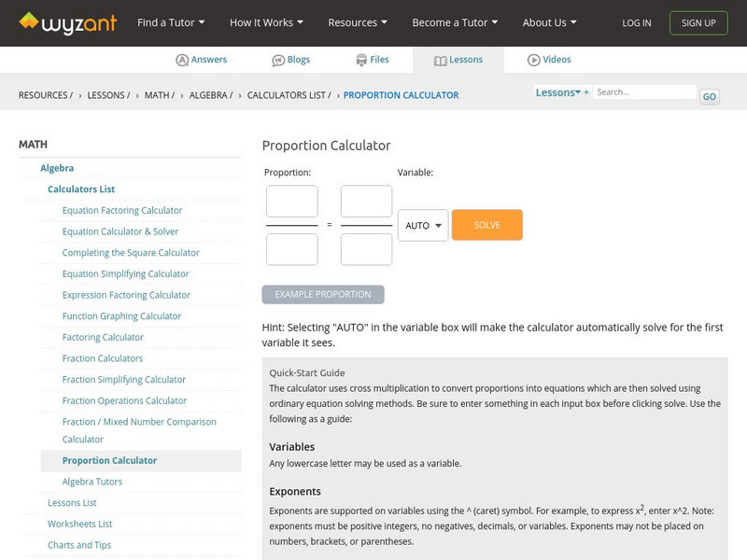Image resolution: width=747 pixels, height=560 pixels.
Task: Expand the Lessons search category selector
Action: click(x=558, y=92)
